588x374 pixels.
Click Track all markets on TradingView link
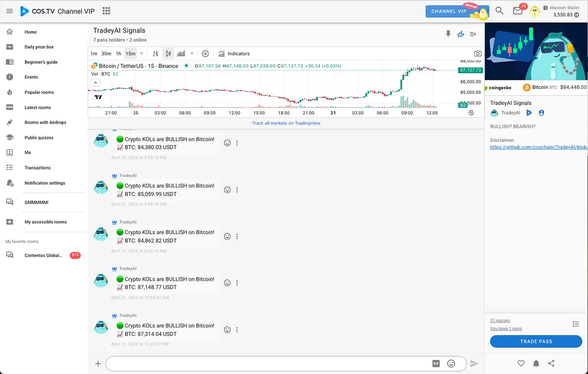286,123
